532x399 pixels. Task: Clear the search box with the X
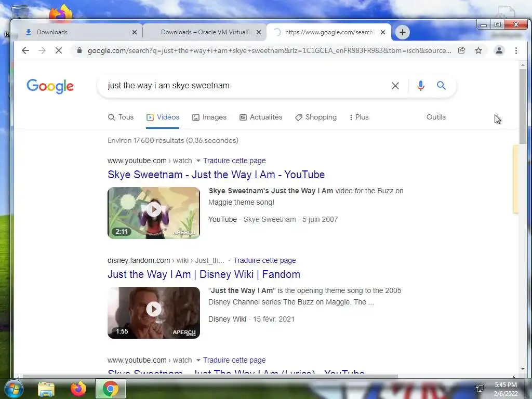point(395,86)
